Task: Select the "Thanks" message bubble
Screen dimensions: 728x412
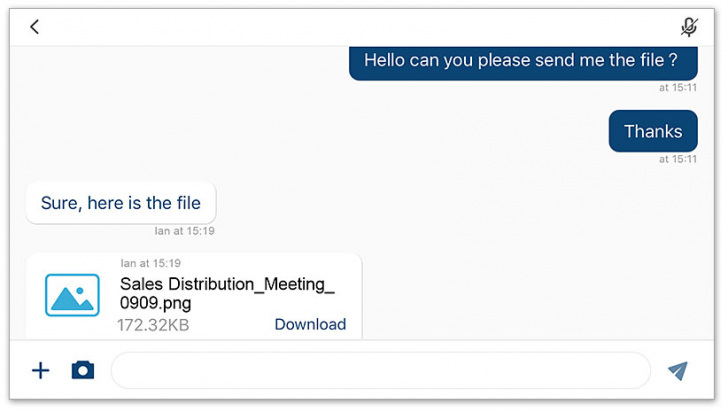Action: 652,131
